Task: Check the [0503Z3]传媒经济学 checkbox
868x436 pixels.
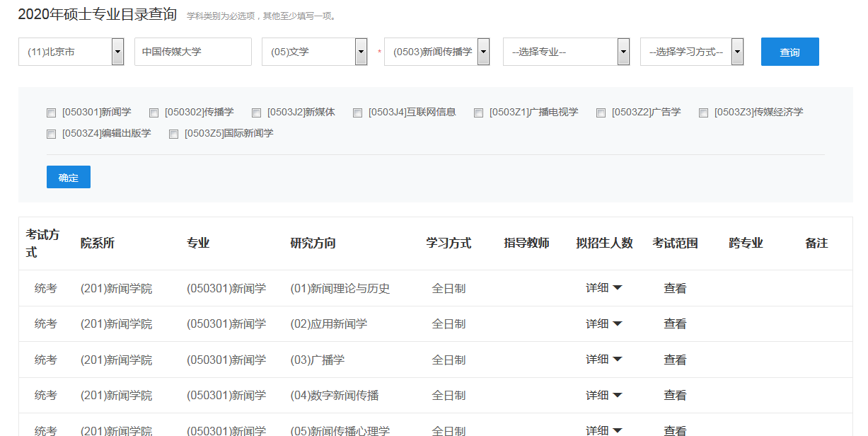Action: [703, 113]
